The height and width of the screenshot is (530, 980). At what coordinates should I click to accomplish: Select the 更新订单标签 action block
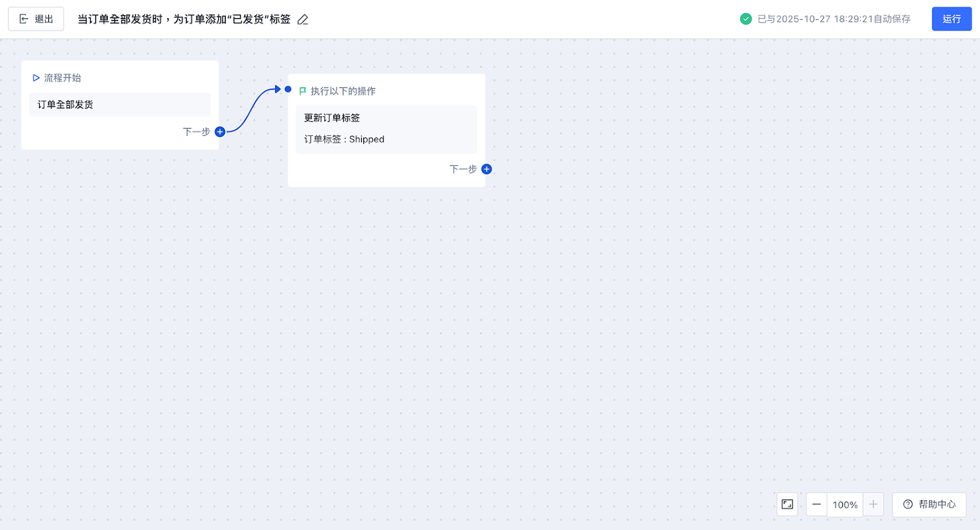(386, 129)
